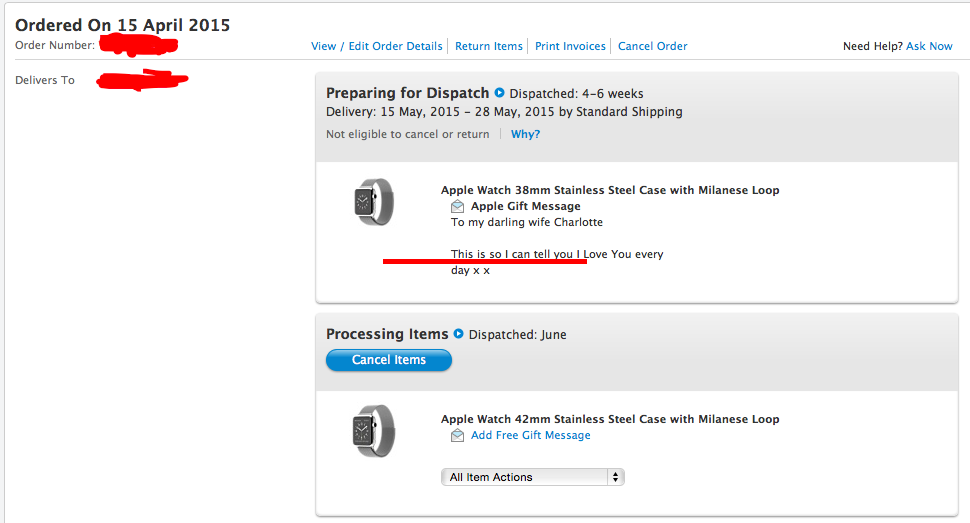The width and height of the screenshot is (970, 523).
Task: Select the 'Apple Gift Message' label
Action: pos(526,206)
